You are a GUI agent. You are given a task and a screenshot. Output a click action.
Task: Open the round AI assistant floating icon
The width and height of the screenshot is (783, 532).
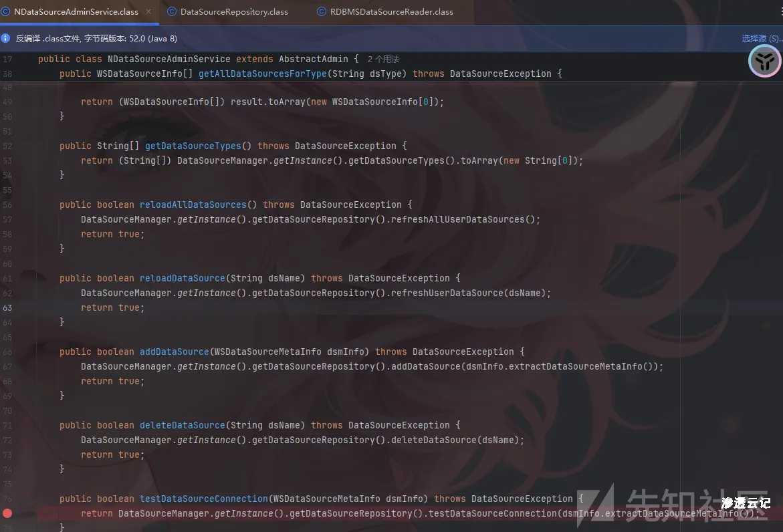764,62
